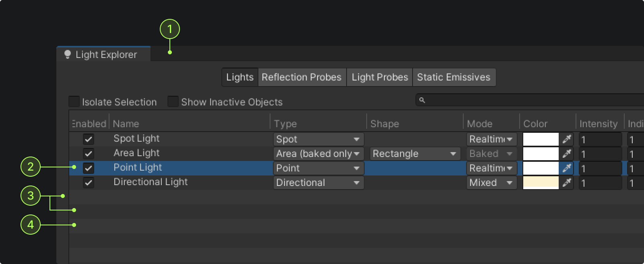
Task: Uncheck the Directional Light enabled checkbox
Action: (x=89, y=183)
